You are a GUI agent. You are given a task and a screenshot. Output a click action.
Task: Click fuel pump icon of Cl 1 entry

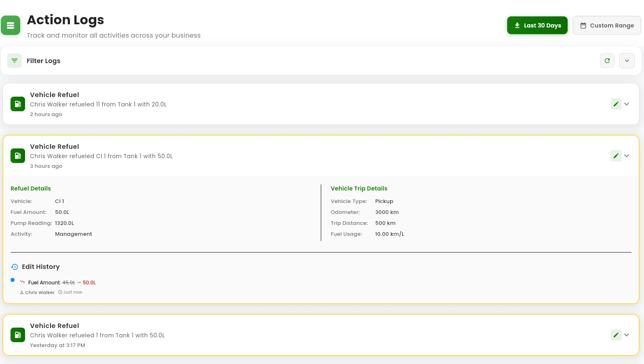click(18, 156)
